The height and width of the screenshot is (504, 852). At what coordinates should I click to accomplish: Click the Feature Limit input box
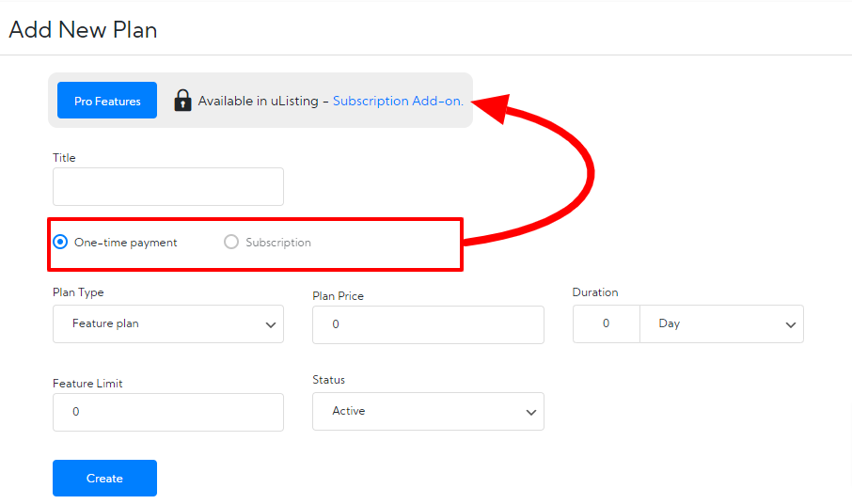(x=168, y=412)
